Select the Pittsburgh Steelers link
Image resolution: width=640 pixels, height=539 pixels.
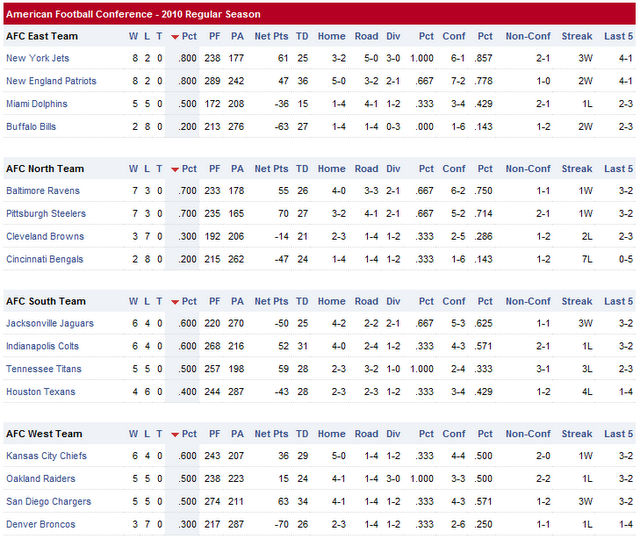[x=46, y=214]
